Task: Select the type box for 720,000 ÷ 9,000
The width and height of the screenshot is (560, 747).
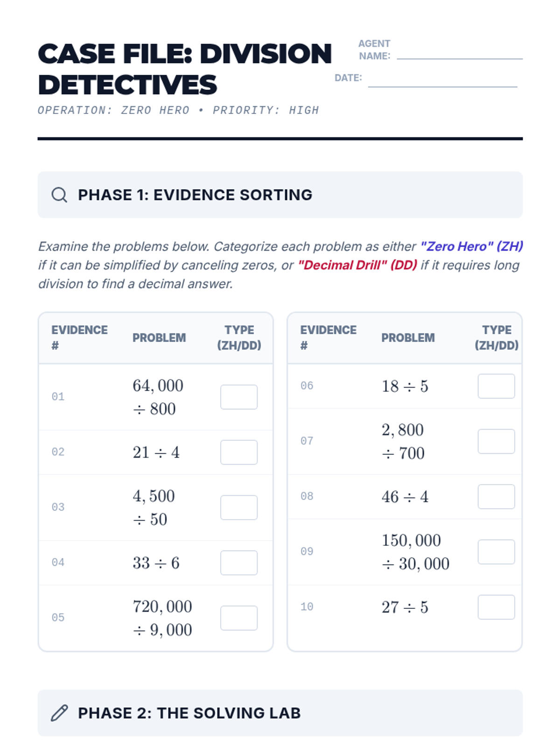Action: (x=238, y=618)
